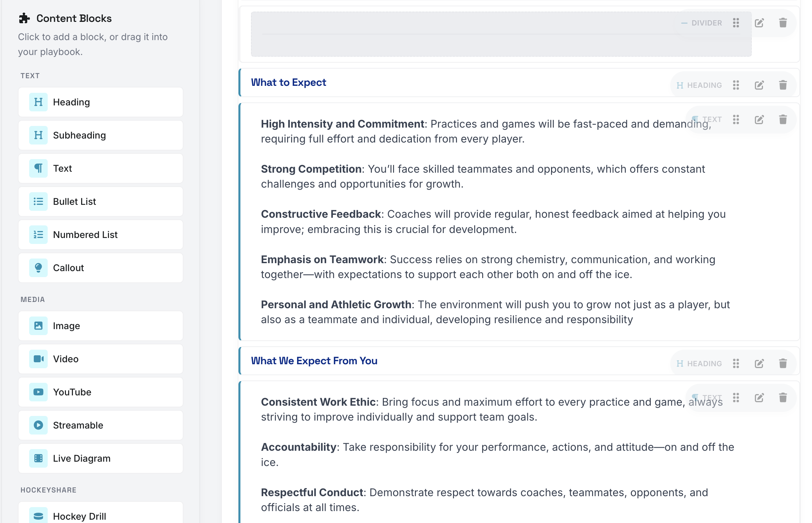Edit 'What We Expect From You' heading
812x523 pixels.
point(759,363)
